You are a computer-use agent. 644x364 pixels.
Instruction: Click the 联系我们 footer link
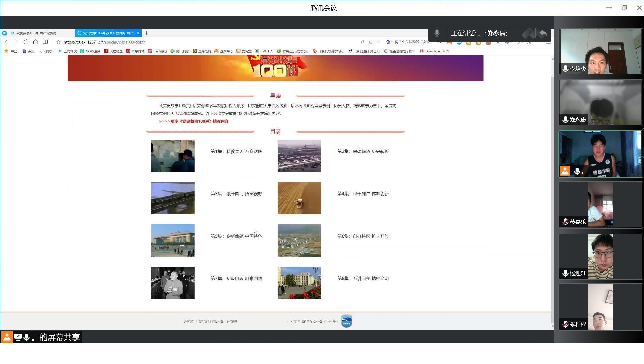[x=203, y=322]
